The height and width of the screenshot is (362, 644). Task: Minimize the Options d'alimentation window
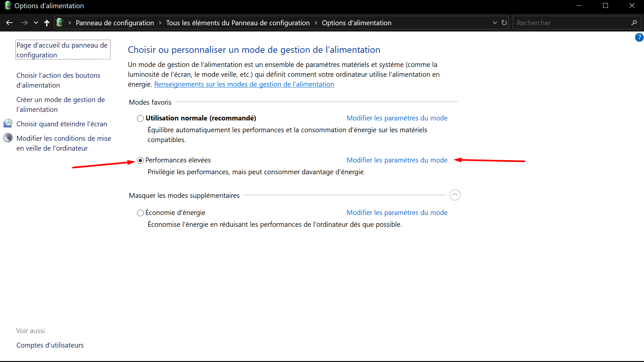579,6
